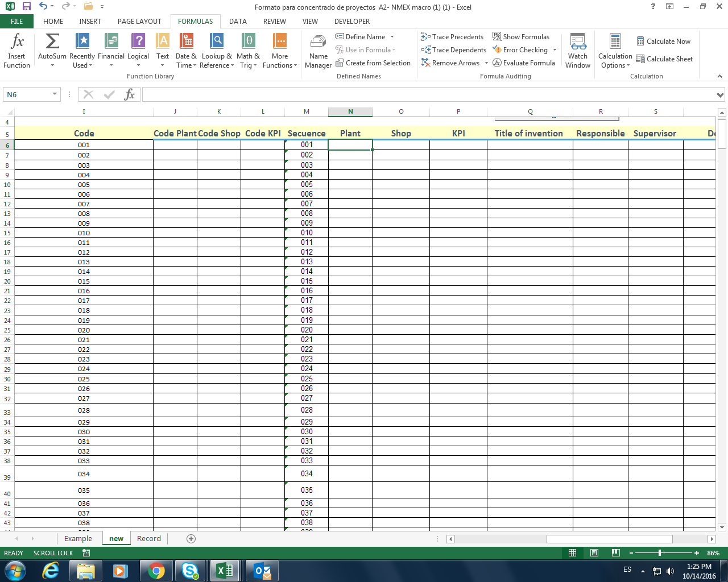Customize Quick Access Toolbar dropdown

pos(102,7)
